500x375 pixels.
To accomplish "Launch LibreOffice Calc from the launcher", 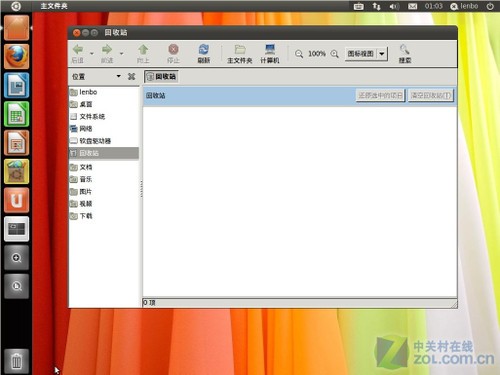I will pos(16,114).
